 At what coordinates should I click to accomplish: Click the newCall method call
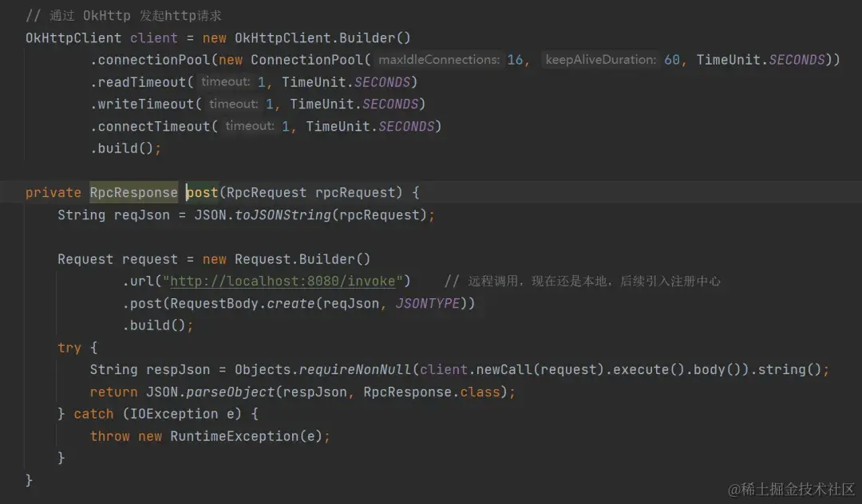(504, 369)
